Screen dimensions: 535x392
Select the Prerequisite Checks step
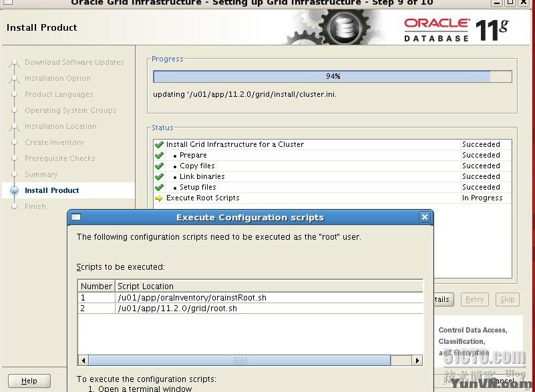60,158
